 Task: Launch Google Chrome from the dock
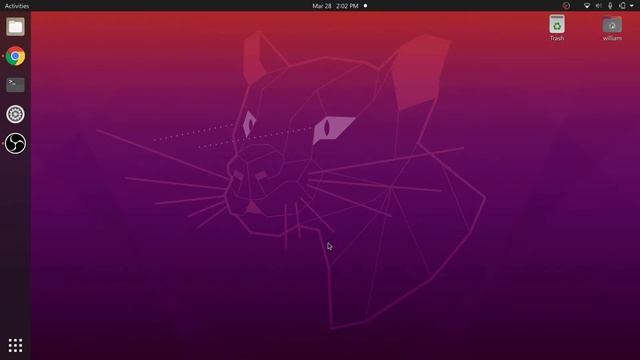(16, 56)
